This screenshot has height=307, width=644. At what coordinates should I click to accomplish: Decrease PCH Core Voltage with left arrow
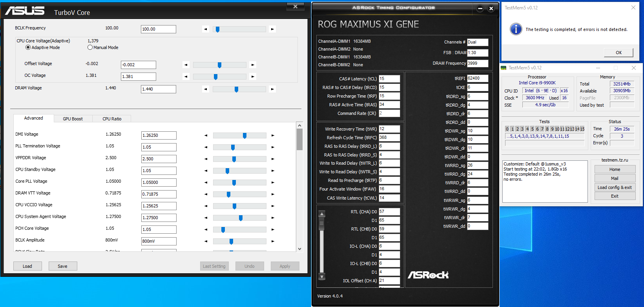click(206, 229)
